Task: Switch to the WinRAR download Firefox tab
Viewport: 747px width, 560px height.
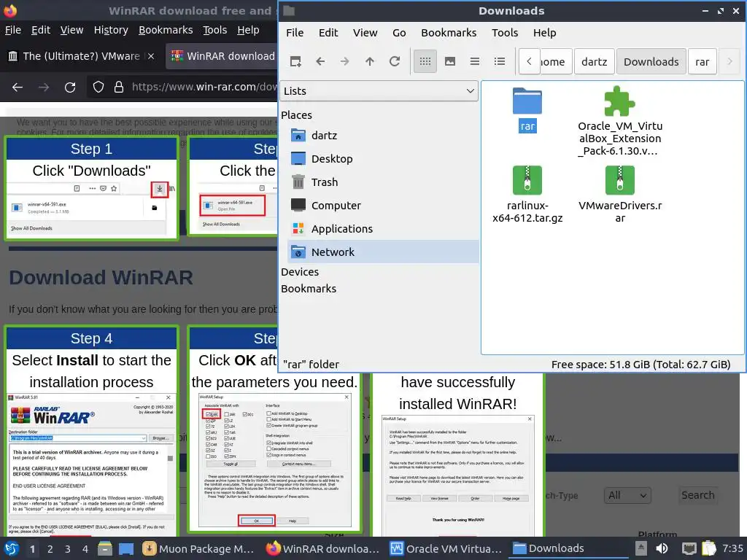Action: (222, 56)
